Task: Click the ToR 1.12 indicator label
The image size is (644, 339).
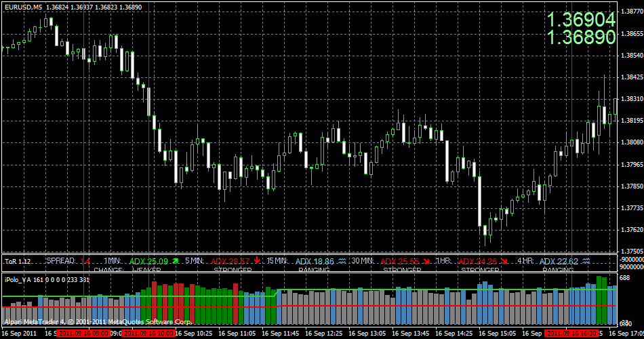Action: pyautogui.click(x=18, y=261)
